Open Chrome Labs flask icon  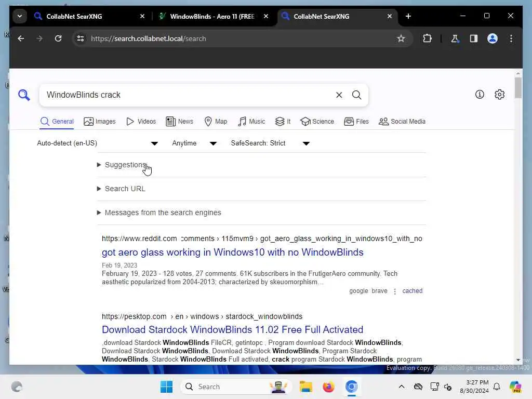(x=455, y=38)
